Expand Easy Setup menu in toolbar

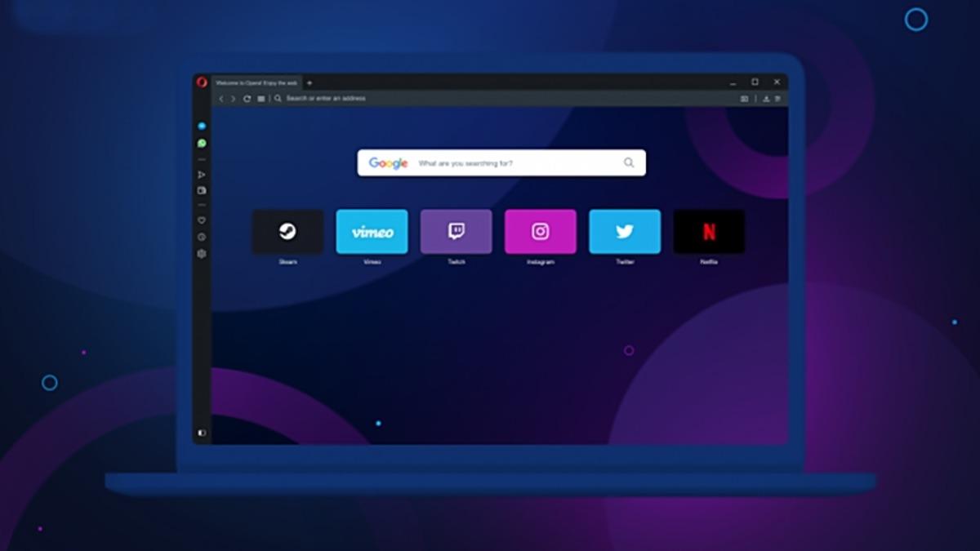[777, 99]
